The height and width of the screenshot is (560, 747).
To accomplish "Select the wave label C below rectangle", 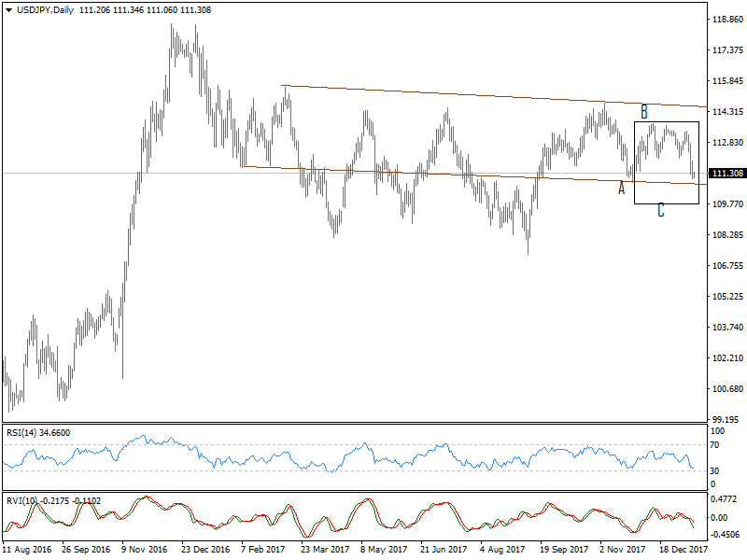I will coord(660,210).
